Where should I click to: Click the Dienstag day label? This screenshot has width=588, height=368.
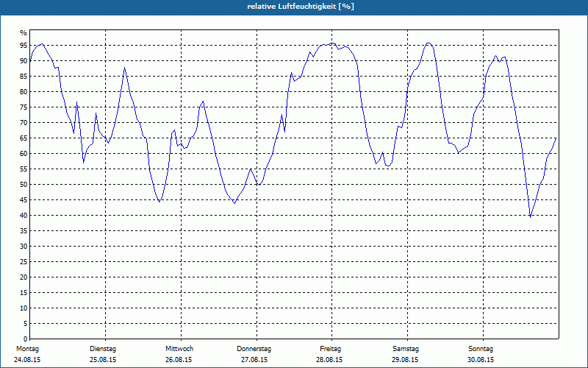pyautogui.click(x=103, y=349)
